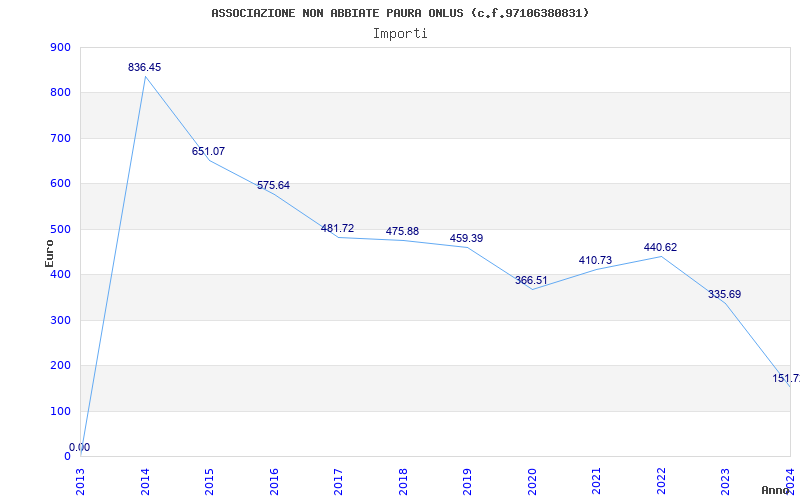The height and width of the screenshot is (500, 800).
Task: Click the 2019 x-axis year label
Action: 467,481
